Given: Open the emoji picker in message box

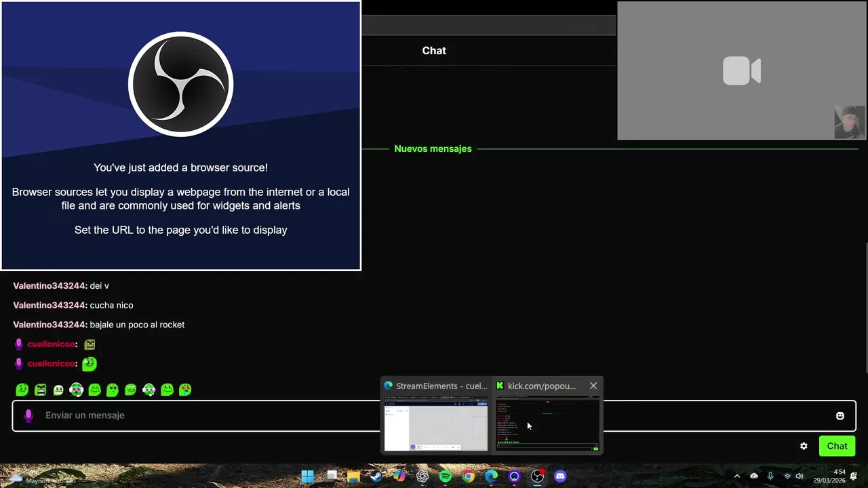Looking at the screenshot, I should click(840, 415).
